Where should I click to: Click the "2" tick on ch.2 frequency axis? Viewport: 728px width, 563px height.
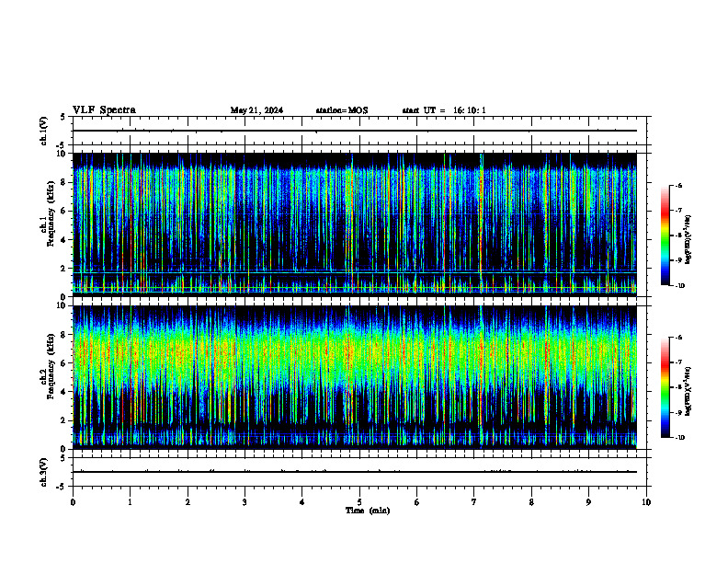[x=64, y=420]
